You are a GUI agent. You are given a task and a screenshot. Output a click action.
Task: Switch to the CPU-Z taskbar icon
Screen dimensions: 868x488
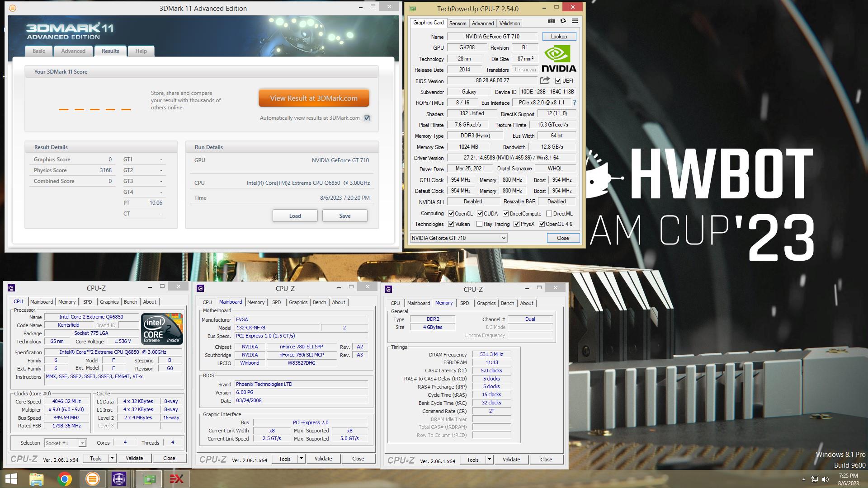pos(119,479)
